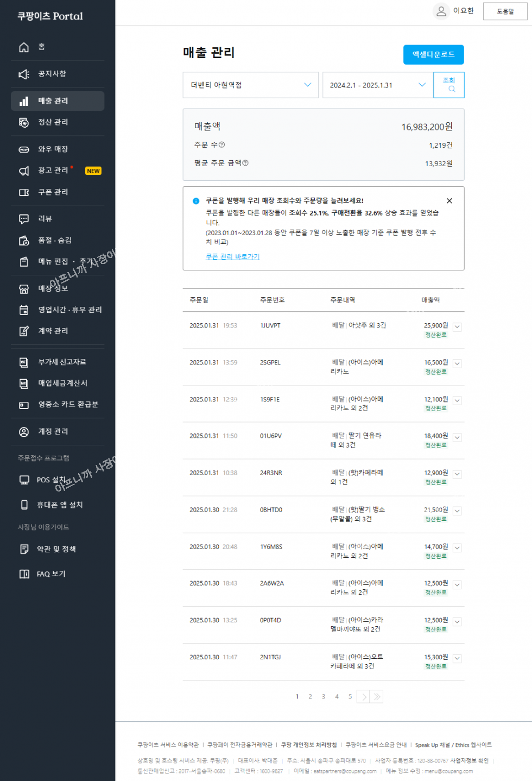532x781 pixels.
Task: Go to page 3 of orders
Action: click(324, 697)
